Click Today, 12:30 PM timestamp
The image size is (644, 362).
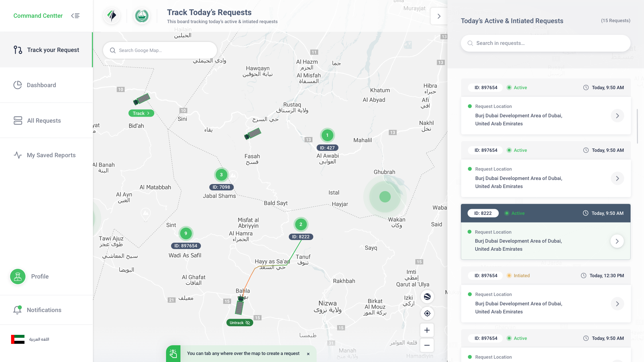[x=606, y=276]
